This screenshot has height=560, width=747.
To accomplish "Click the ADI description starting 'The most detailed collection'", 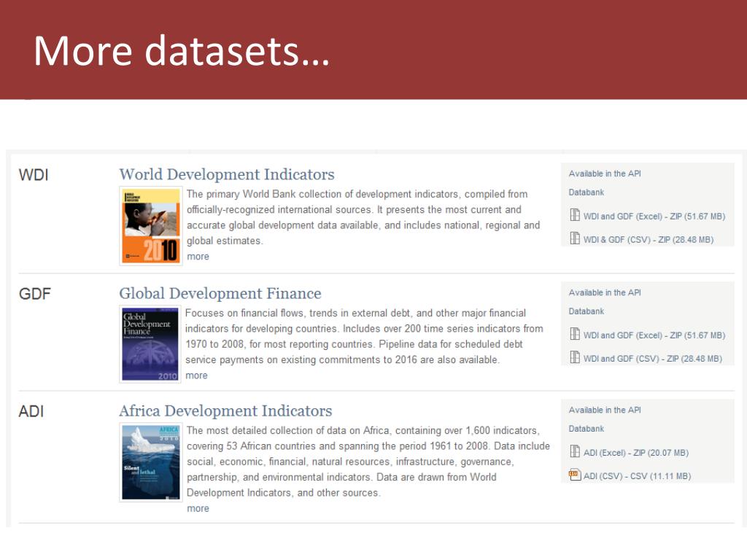I will 368,462.
